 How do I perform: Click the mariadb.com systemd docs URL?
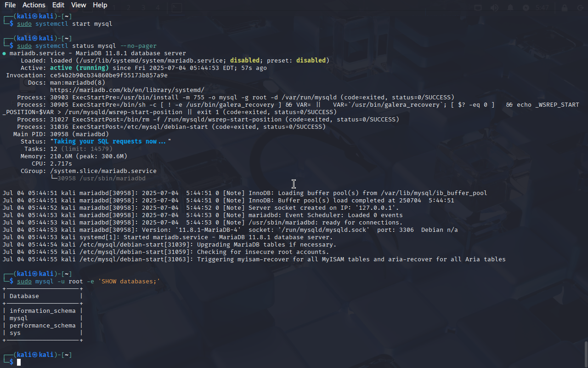127,90
